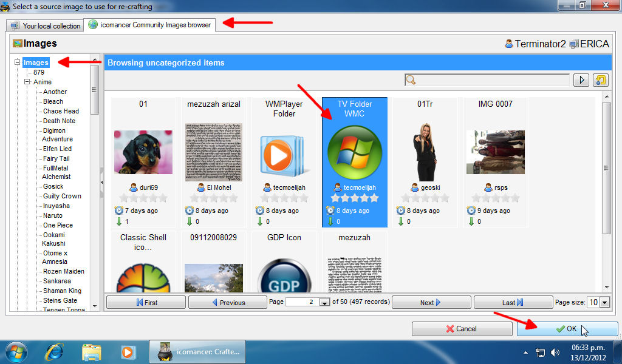Select the Images root tree item
The width and height of the screenshot is (622, 364).
[x=36, y=62]
